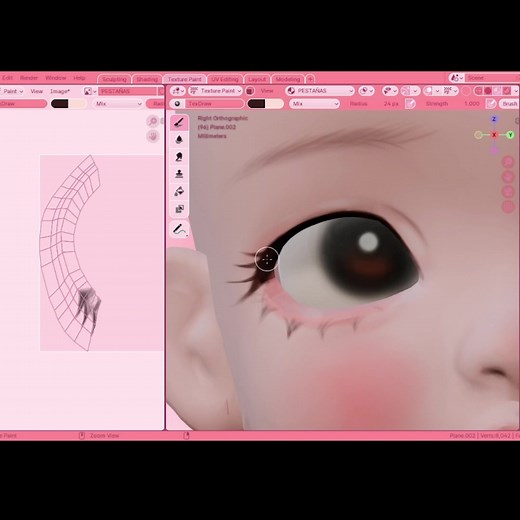Toggle radius pressure sensitivity button
Image resolution: width=520 pixels, height=520 pixels.
[410, 104]
